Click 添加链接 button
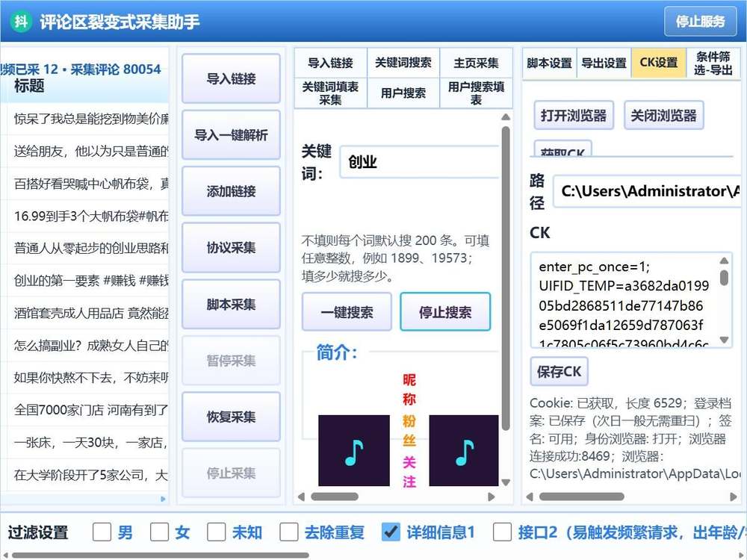 [231, 191]
